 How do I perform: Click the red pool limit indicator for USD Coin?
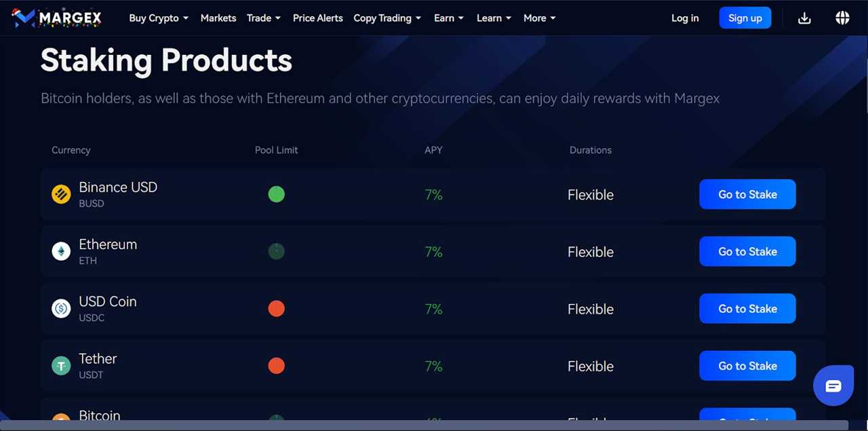coord(276,308)
